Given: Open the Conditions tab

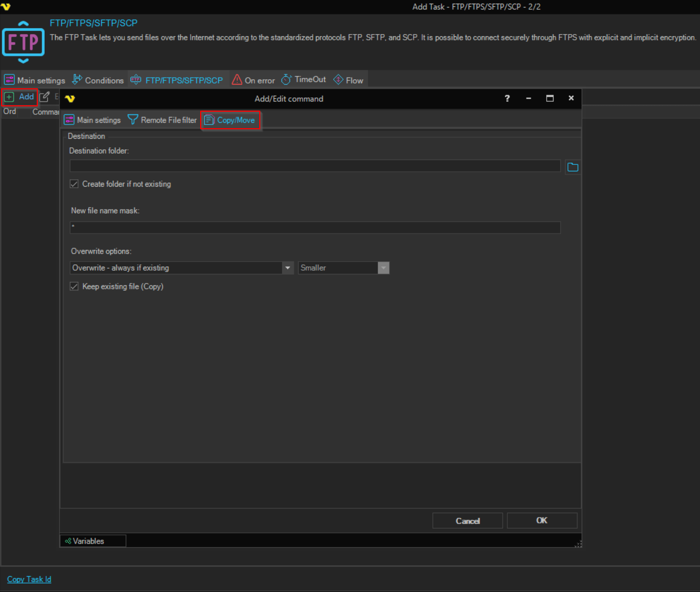Looking at the screenshot, I should point(98,80).
